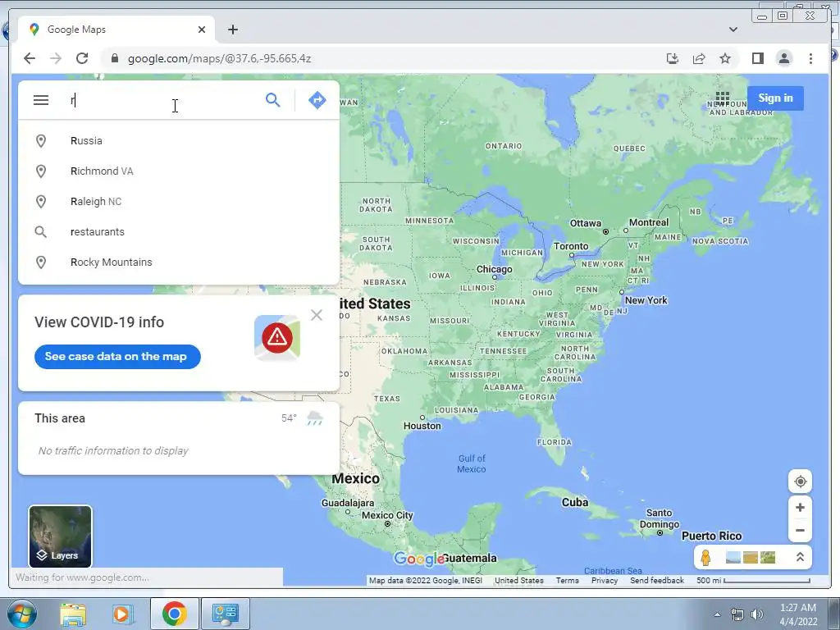Show your location on the map
840x630 pixels.
click(x=800, y=482)
